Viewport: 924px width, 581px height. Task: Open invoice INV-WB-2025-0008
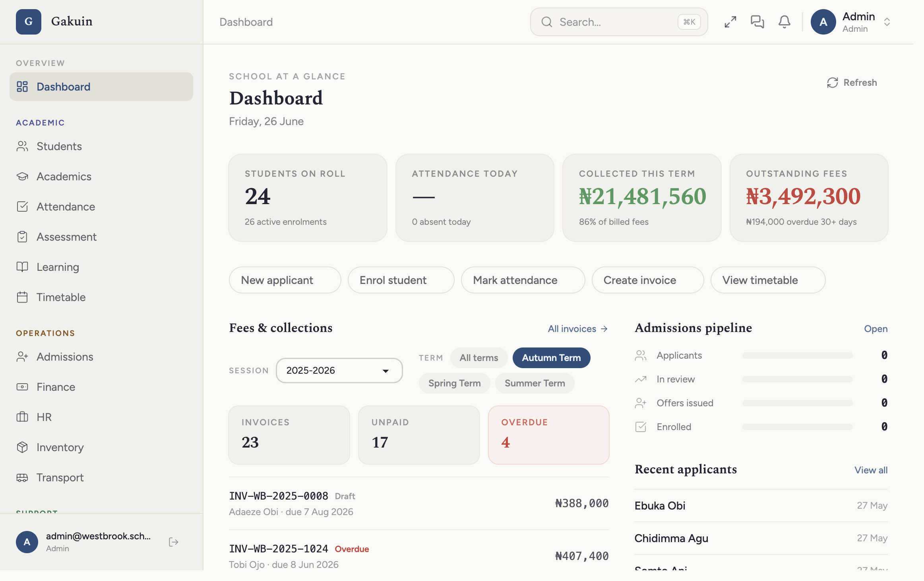419,504
